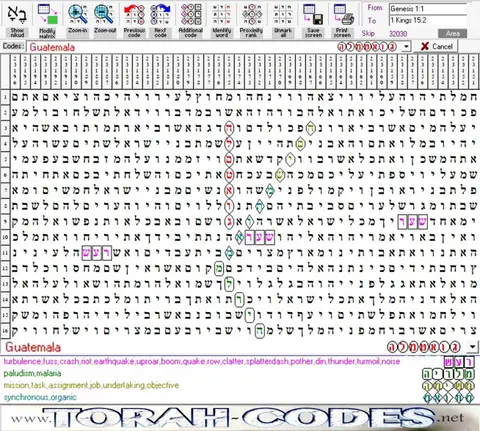The width and height of the screenshot is (480, 431).
Task: Select row header 16 of the matrix
Action: tap(5, 331)
